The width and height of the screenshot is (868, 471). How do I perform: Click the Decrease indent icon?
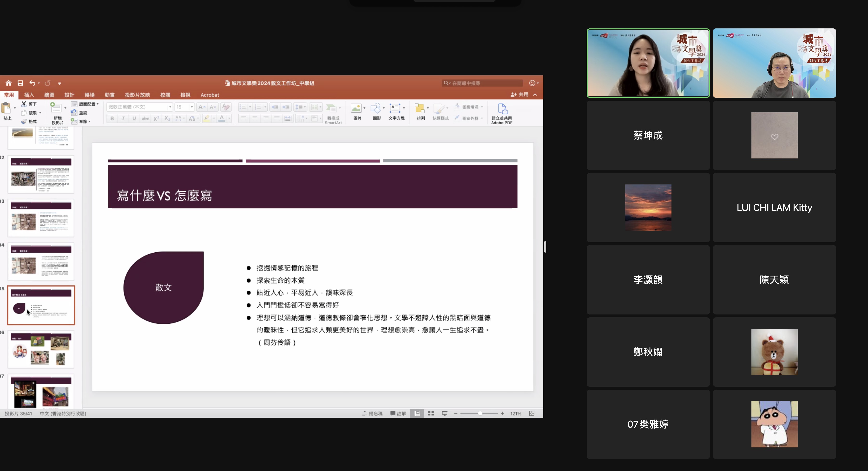[x=275, y=107]
